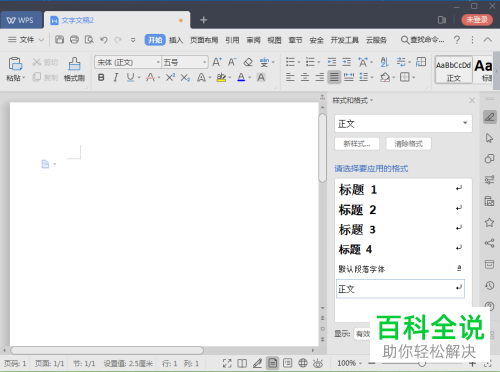The image size is (500, 372).
Task: Undo the last action
Action: coord(104,40)
